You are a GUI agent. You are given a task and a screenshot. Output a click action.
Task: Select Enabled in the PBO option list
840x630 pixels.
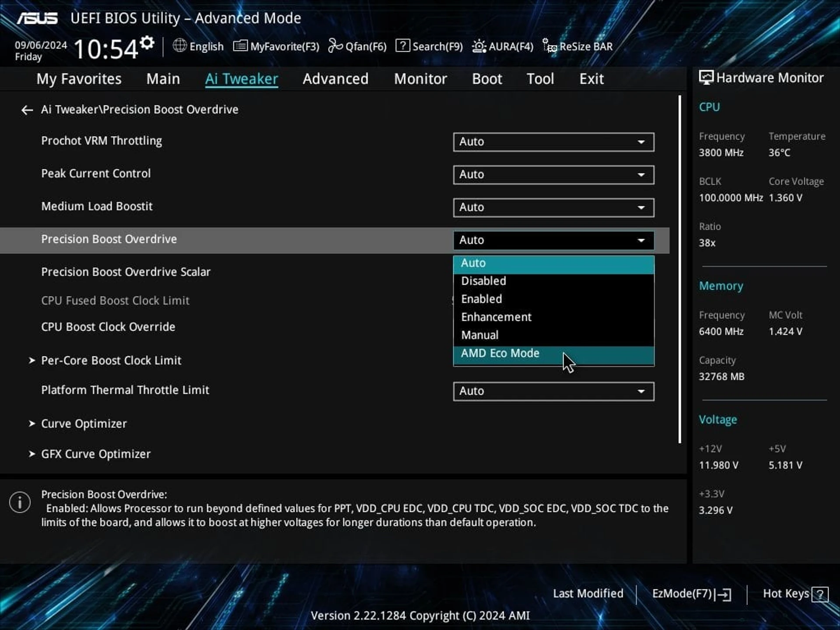click(x=553, y=299)
